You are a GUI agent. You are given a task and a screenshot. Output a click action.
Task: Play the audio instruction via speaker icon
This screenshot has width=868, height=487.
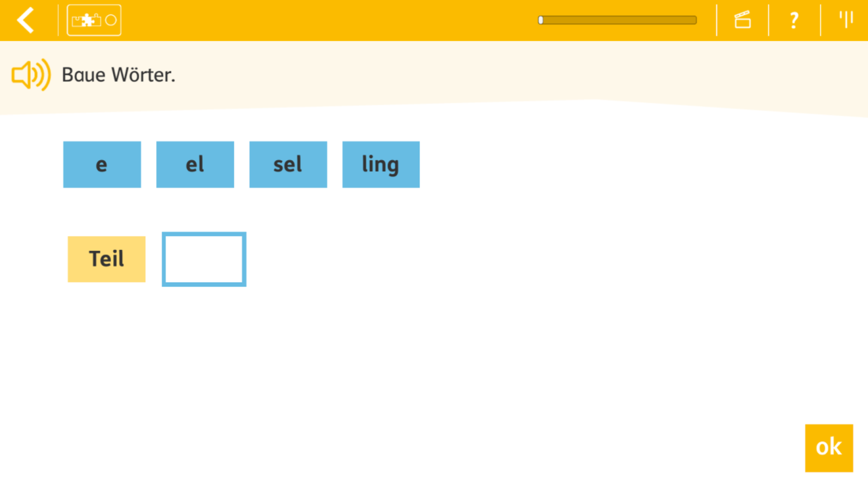pos(31,75)
